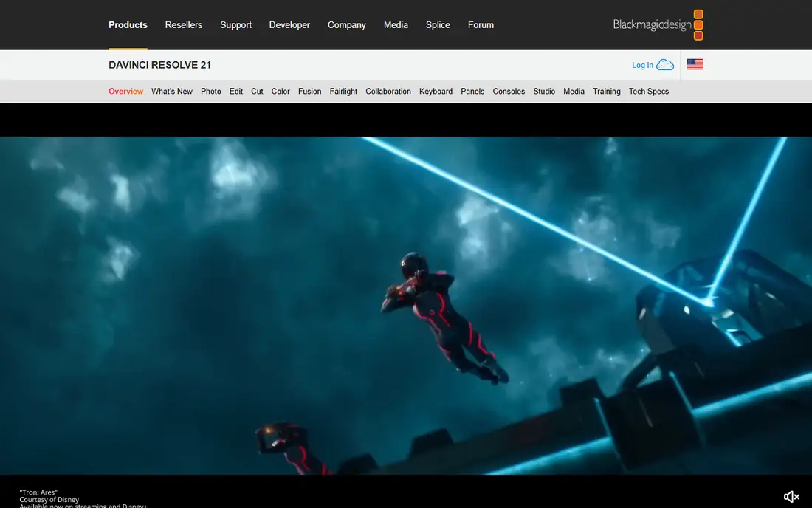Go to the Collaboration tab
Viewport: 812px width, 508px height.
pyautogui.click(x=388, y=91)
